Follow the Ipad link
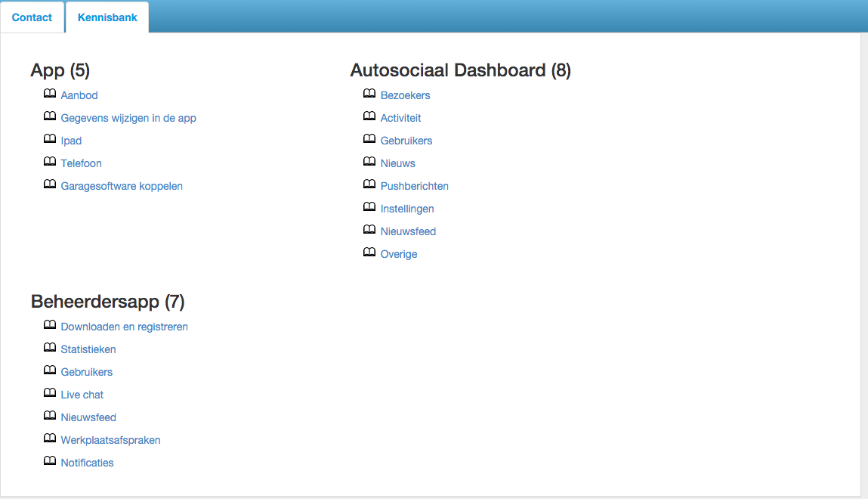The height and width of the screenshot is (499, 868). (72, 141)
